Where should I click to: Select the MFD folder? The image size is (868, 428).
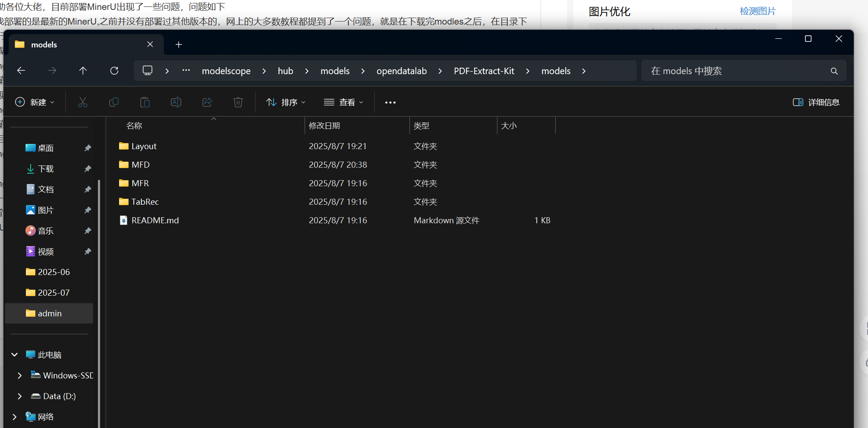click(140, 165)
